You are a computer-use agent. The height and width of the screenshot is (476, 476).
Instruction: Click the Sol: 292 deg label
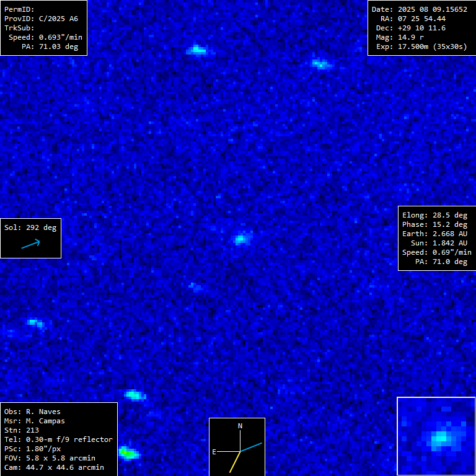pyautogui.click(x=30, y=227)
